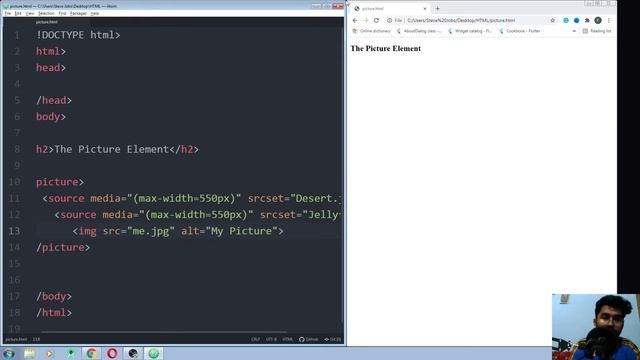Click the Desert source line
640x360 pixels.
191,198
